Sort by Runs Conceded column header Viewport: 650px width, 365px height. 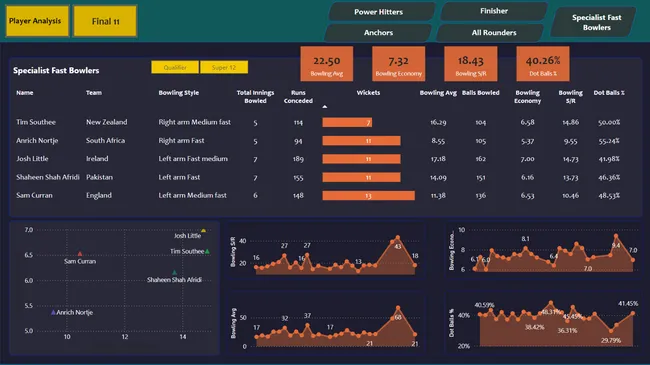point(298,97)
